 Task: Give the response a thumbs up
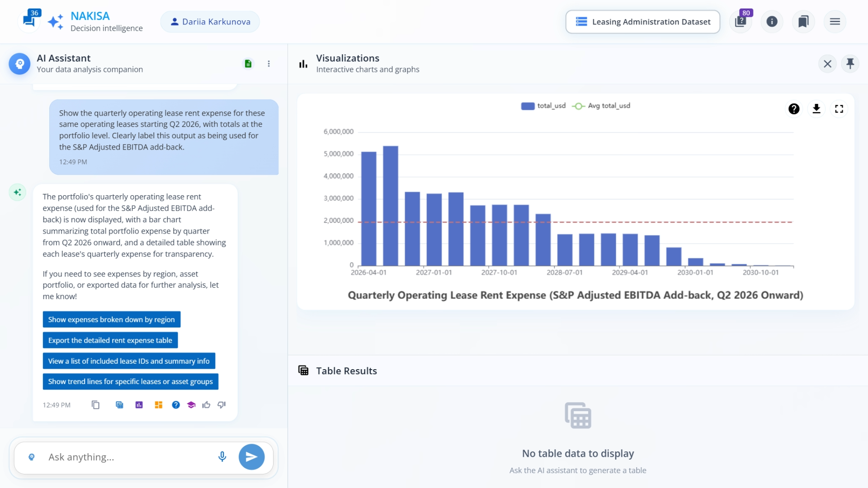(x=206, y=405)
